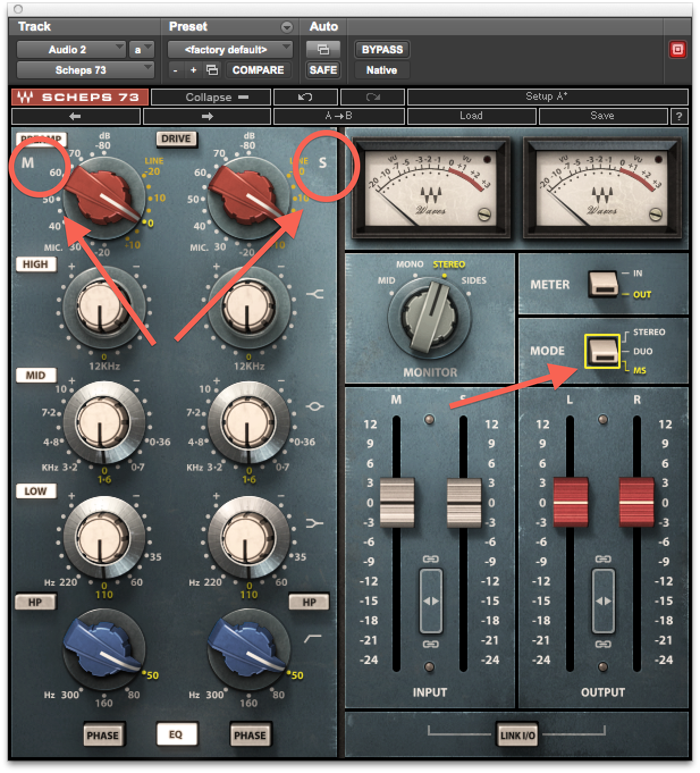This screenshot has width=700, height=773.
Task: Click the Collapse button
Action: [210, 97]
